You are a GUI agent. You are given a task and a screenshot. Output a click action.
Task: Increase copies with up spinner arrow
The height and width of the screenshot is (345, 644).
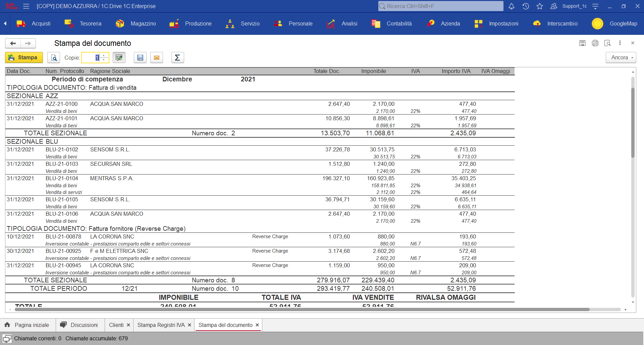point(104,55)
